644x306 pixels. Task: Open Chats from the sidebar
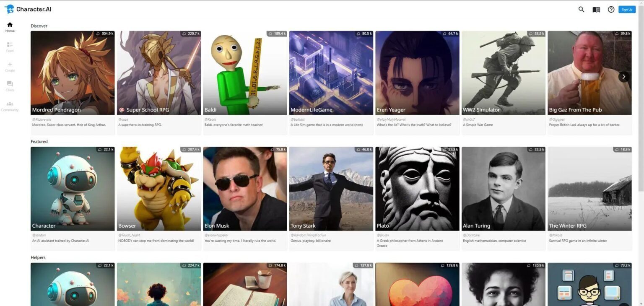click(10, 86)
